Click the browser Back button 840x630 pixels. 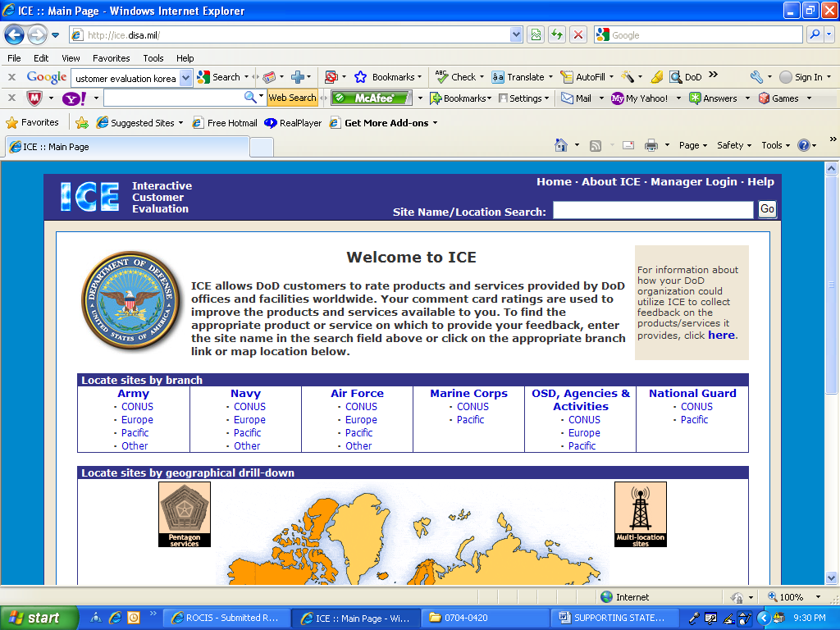14,35
